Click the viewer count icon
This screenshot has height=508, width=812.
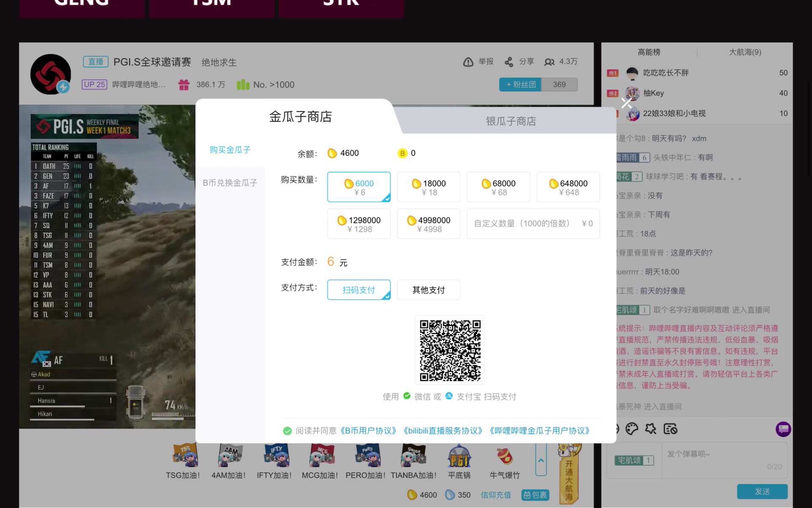click(549, 62)
